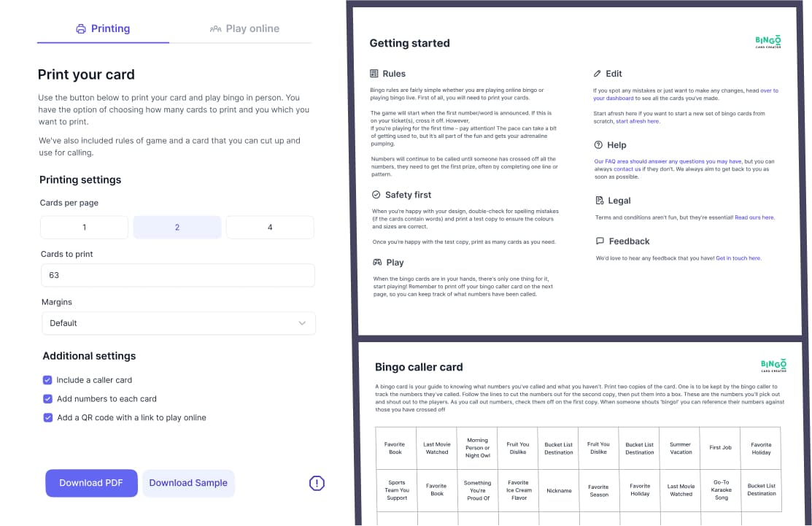Click the Safety first checkmark icon
This screenshot has width=812, height=526.
coord(376,195)
